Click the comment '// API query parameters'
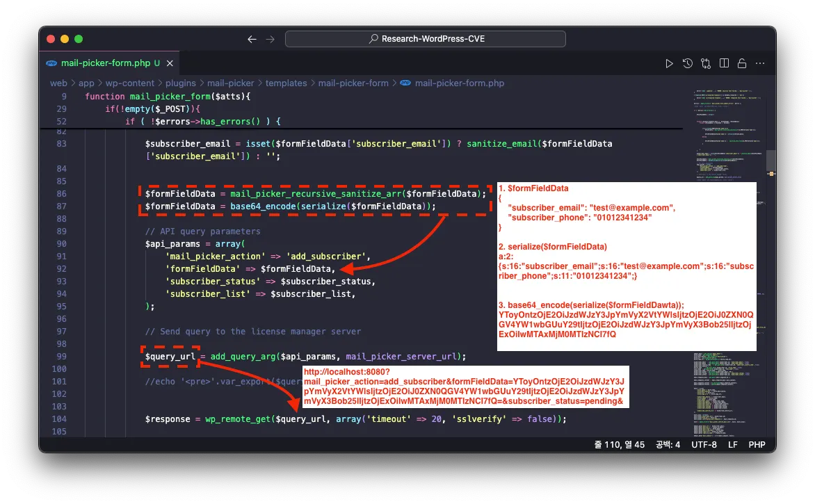 (203, 231)
